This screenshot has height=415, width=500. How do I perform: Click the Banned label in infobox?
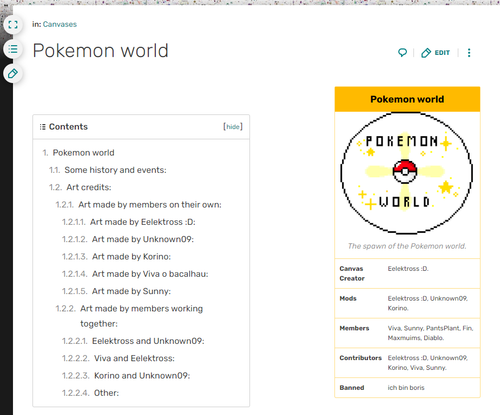(x=352, y=388)
